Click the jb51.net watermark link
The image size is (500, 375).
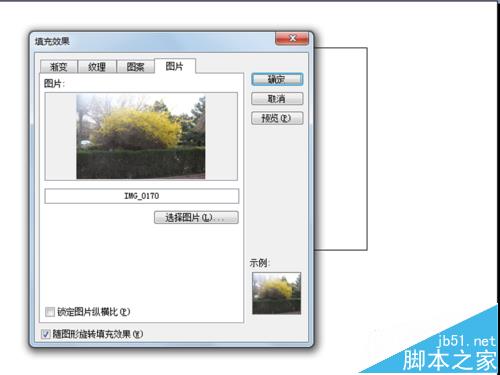click(x=466, y=341)
